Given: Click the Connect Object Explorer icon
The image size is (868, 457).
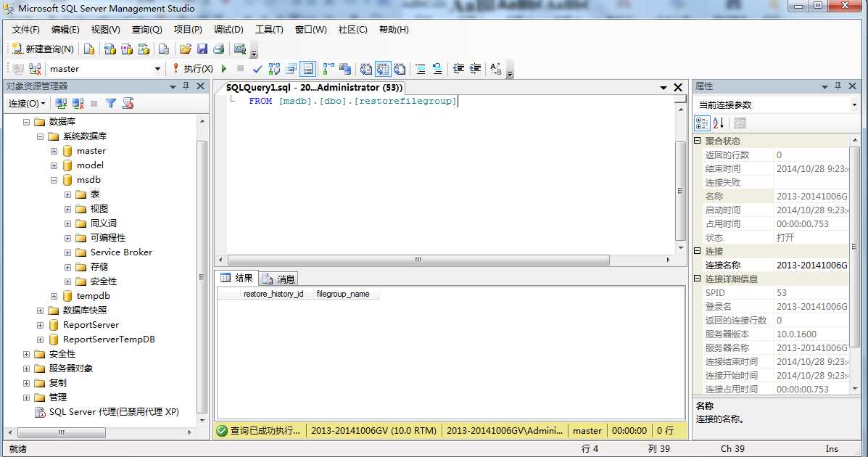Looking at the screenshot, I should pyautogui.click(x=61, y=104).
